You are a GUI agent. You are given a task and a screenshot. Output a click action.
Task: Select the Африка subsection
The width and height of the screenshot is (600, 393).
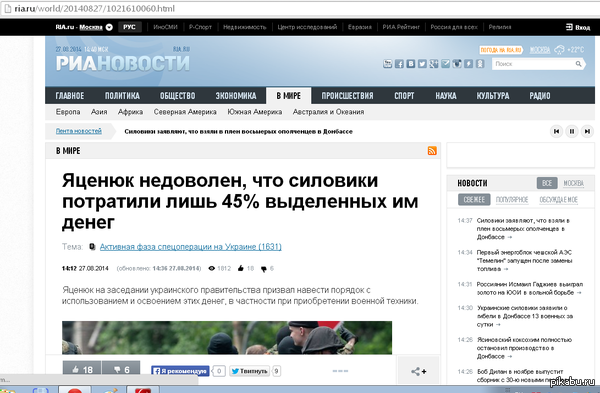click(130, 112)
